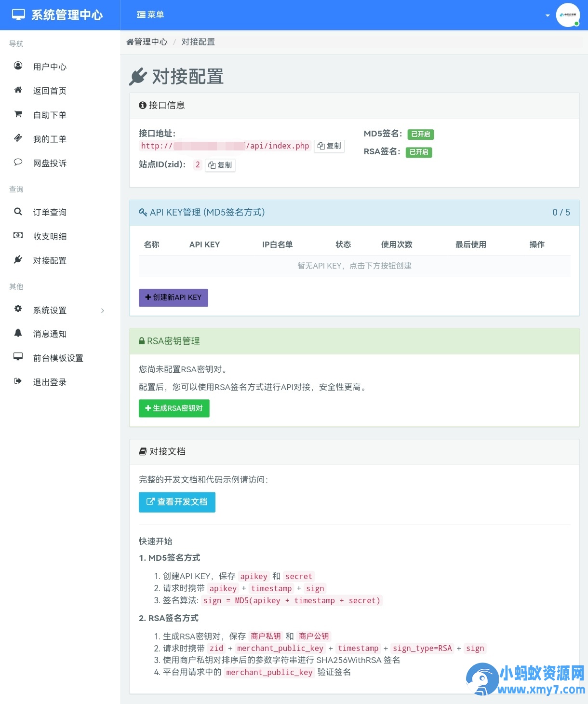Click the large plug icon in page title
This screenshot has width=588, height=704.
138,76
